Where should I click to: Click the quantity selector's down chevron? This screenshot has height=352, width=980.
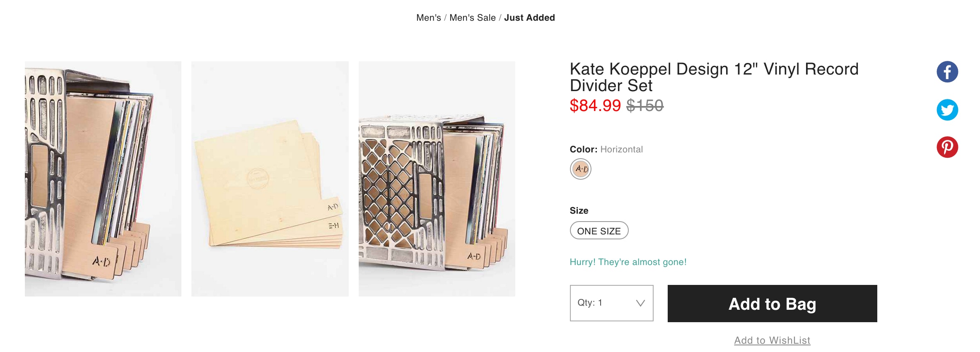640,303
